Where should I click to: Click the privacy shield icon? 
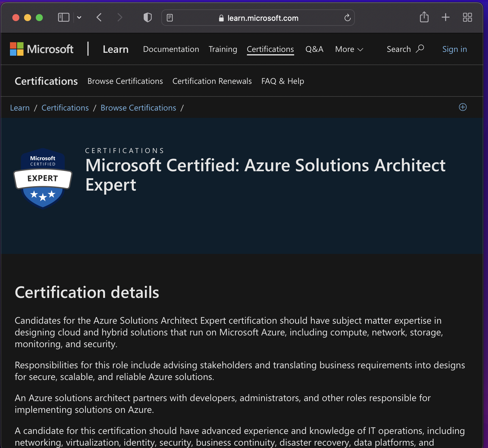(x=148, y=18)
